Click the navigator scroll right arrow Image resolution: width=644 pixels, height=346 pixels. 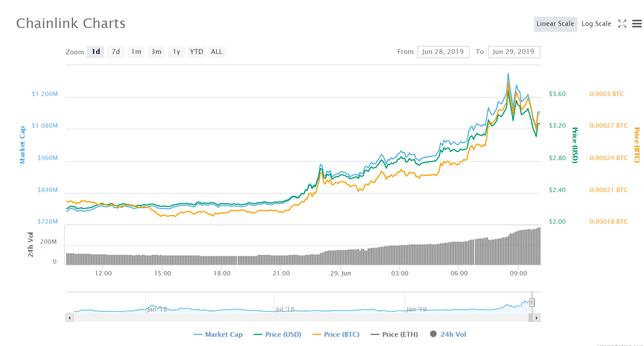537,317
